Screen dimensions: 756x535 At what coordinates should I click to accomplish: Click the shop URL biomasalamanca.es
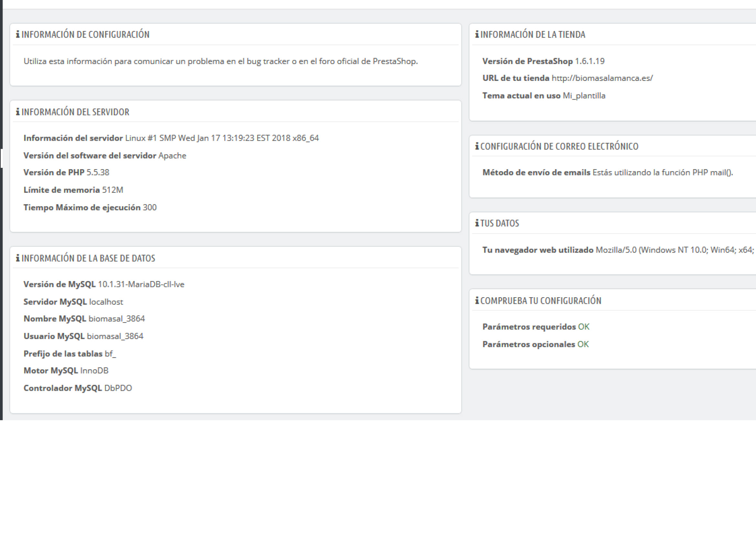tap(602, 78)
